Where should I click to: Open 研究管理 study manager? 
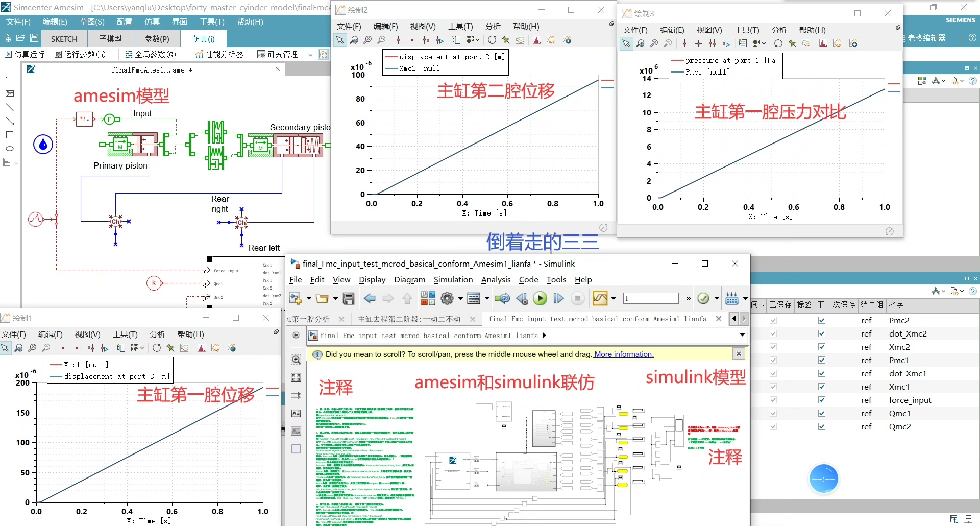tap(278, 54)
